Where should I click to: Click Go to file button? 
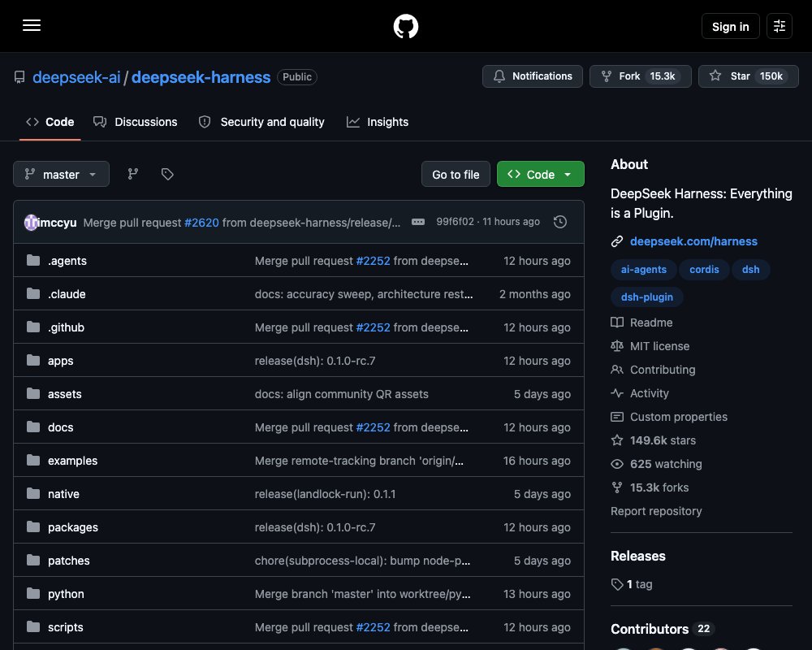pos(456,174)
